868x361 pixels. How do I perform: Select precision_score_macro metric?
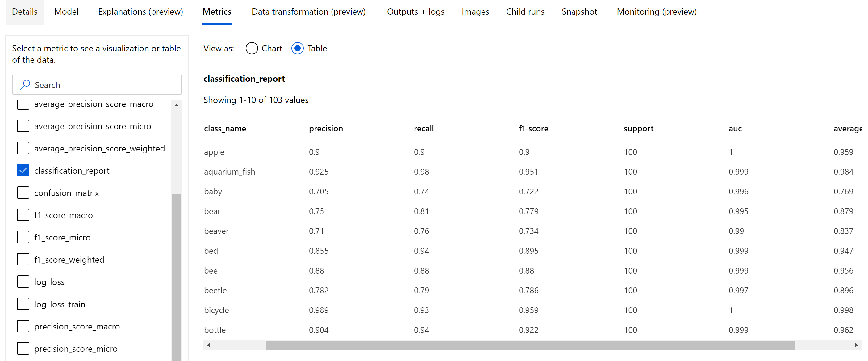click(22, 327)
